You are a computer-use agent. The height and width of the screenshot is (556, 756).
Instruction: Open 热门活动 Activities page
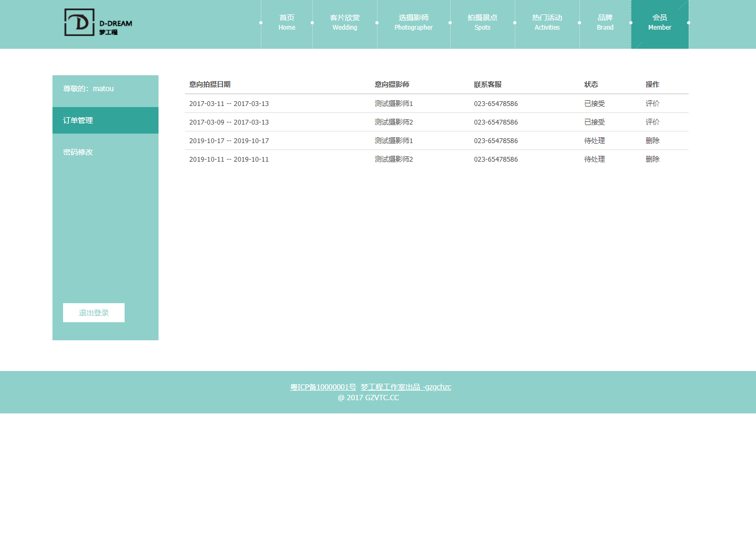click(547, 23)
